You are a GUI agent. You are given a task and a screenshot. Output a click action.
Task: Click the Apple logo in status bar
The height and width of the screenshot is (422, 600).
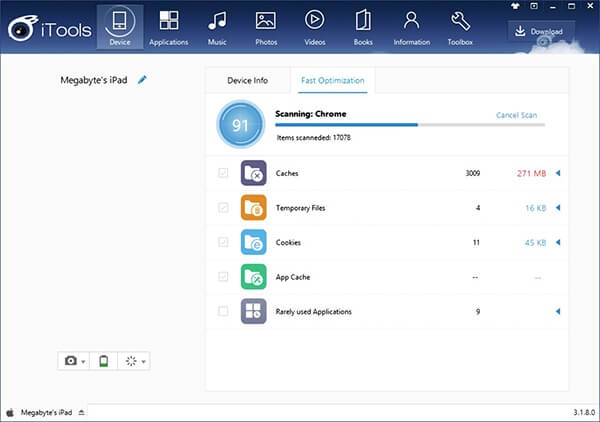tap(10, 412)
